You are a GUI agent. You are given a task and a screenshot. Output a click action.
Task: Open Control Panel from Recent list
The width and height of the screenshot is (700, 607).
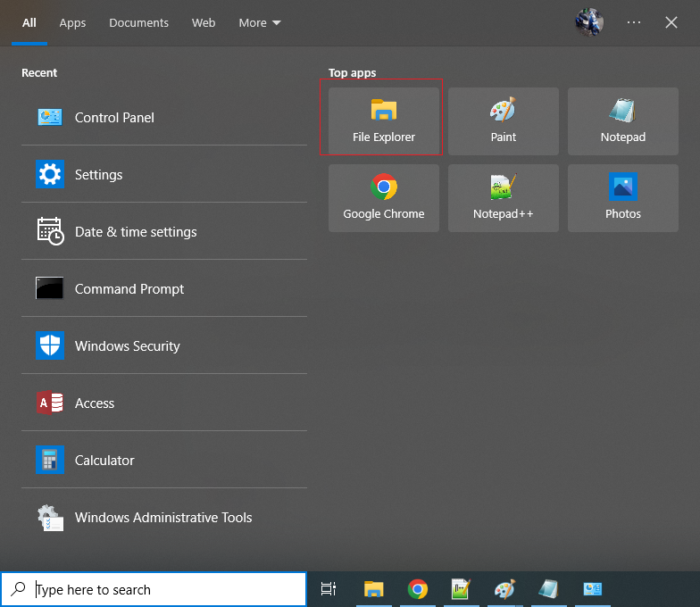[x=164, y=118]
